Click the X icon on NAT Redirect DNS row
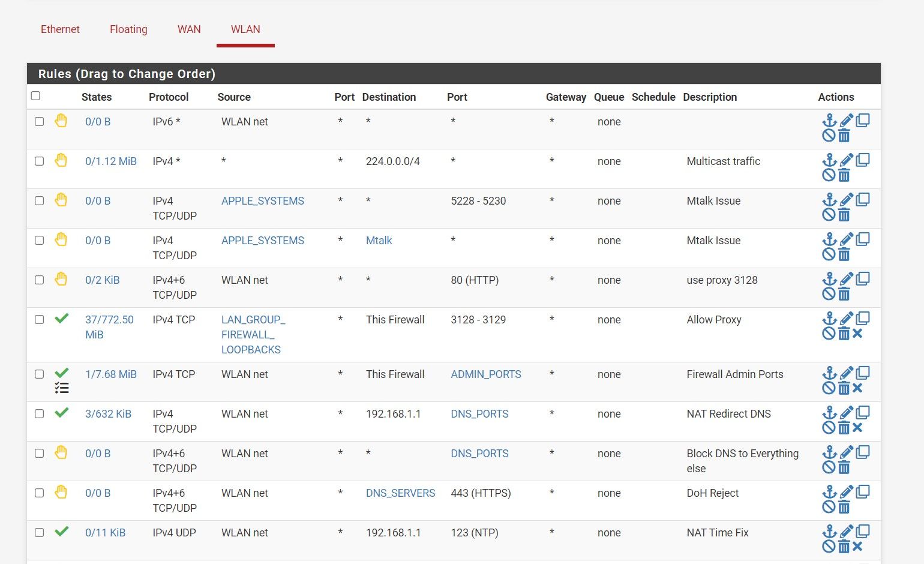 (x=857, y=428)
